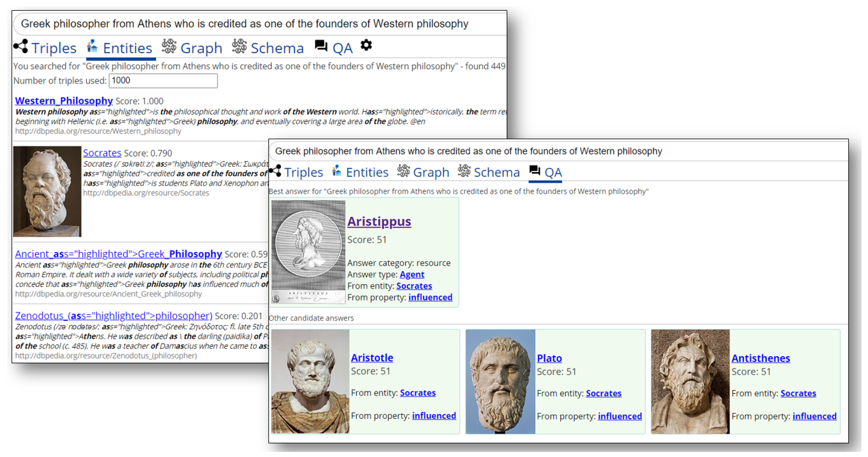Click the Schema icon in back window

239,46
